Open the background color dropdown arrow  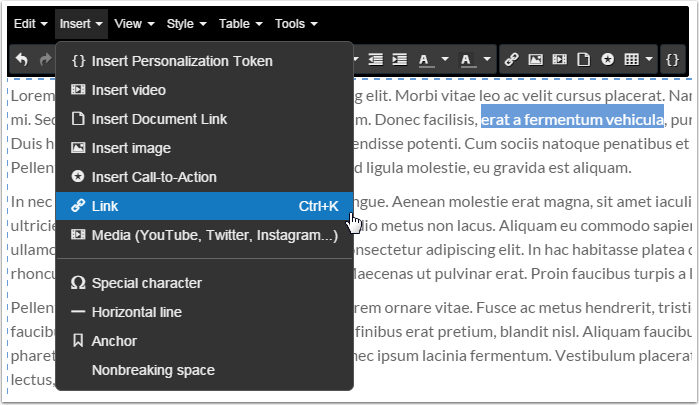pyautogui.click(x=487, y=59)
